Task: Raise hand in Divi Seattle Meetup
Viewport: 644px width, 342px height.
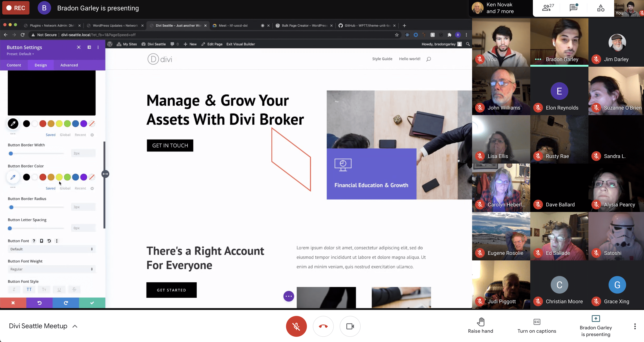Action: coord(480,324)
